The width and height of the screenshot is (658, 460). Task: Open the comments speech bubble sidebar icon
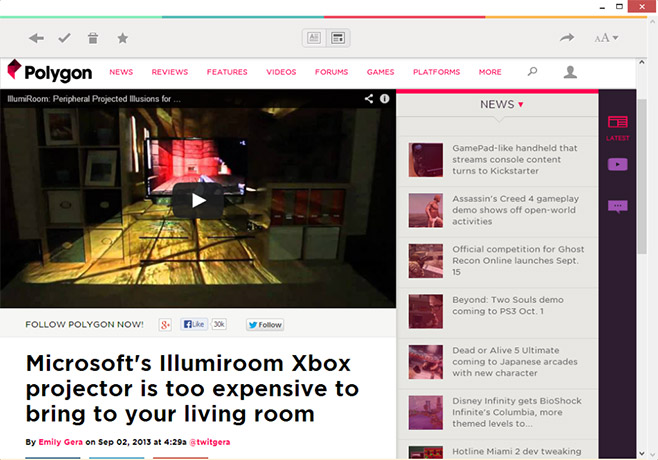[617, 206]
